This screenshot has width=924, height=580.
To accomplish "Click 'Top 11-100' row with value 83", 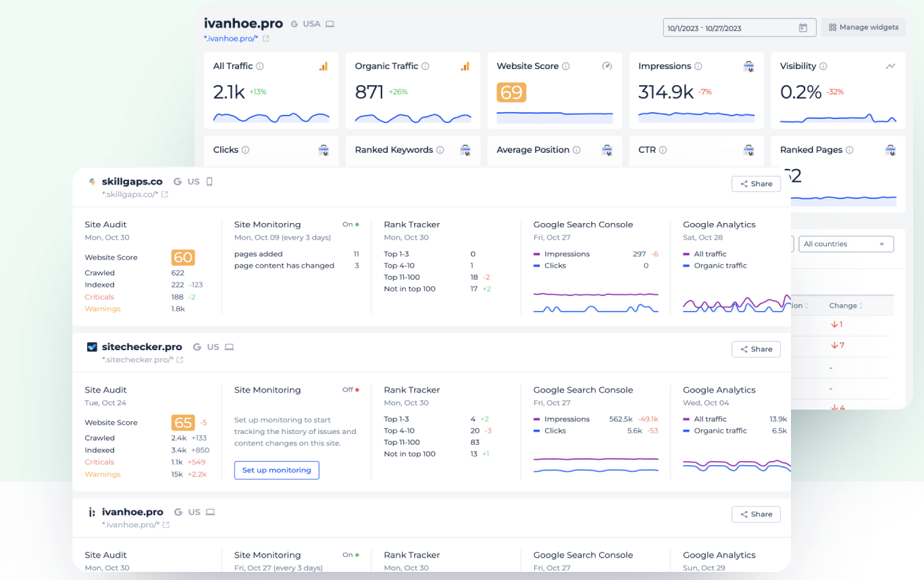I will coord(432,442).
